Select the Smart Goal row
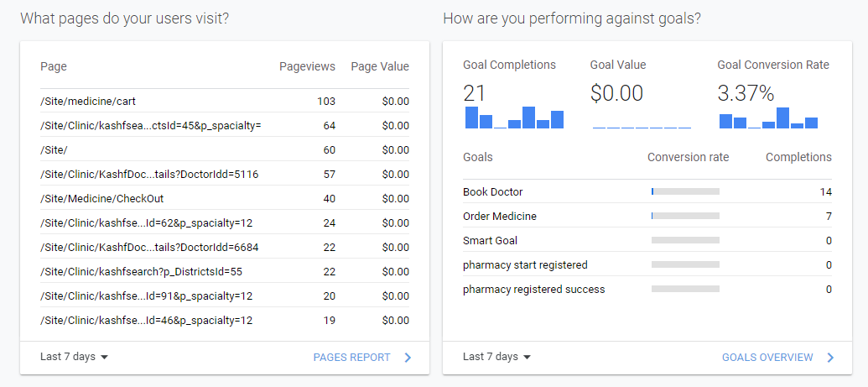The height and width of the screenshot is (387, 868). click(647, 241)
